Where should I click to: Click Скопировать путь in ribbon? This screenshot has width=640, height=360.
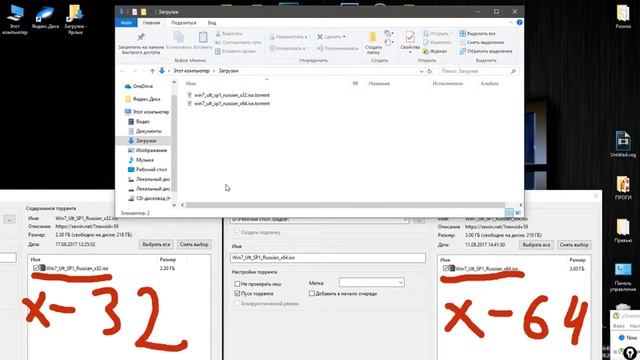[238, 42]
